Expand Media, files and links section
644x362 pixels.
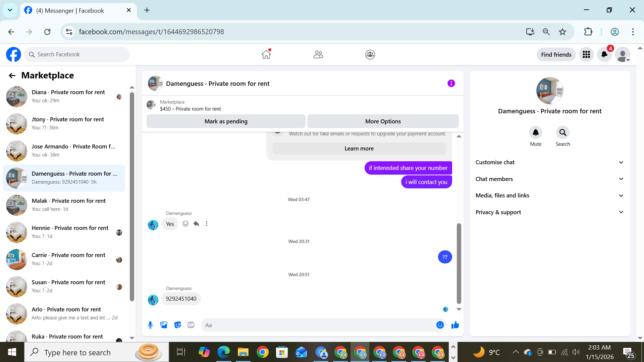[x=549, y=195]
